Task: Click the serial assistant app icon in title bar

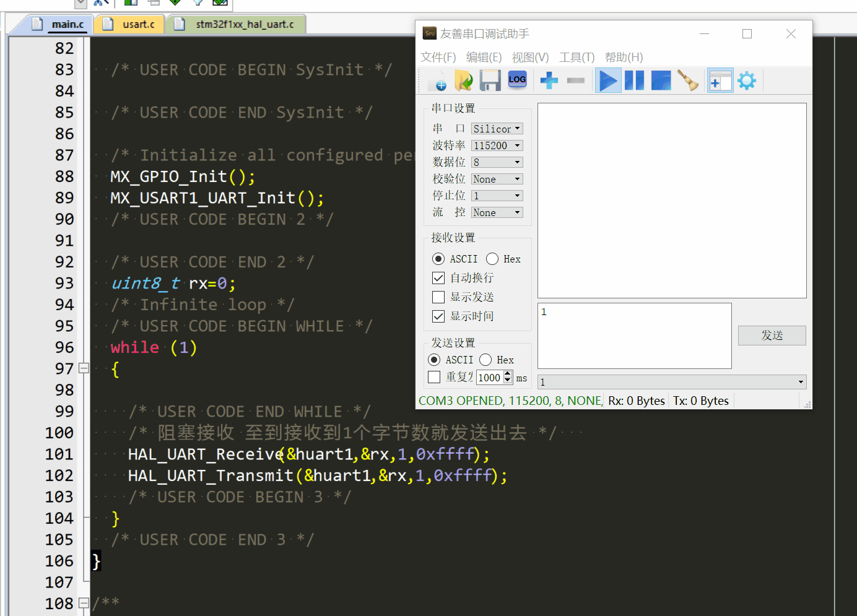Action: click(429, 33)
